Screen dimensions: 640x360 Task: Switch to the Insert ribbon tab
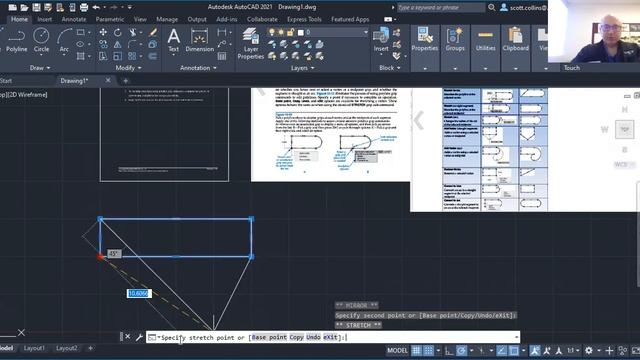(44, 19)
